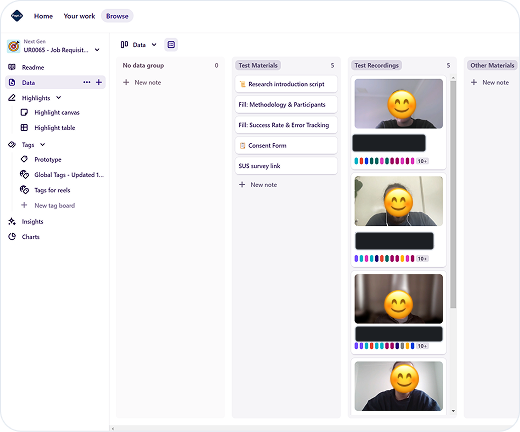The image size is (520, 432).
Task: Click Test Recordings vertical scrollbar
Action: click(453, 194)
